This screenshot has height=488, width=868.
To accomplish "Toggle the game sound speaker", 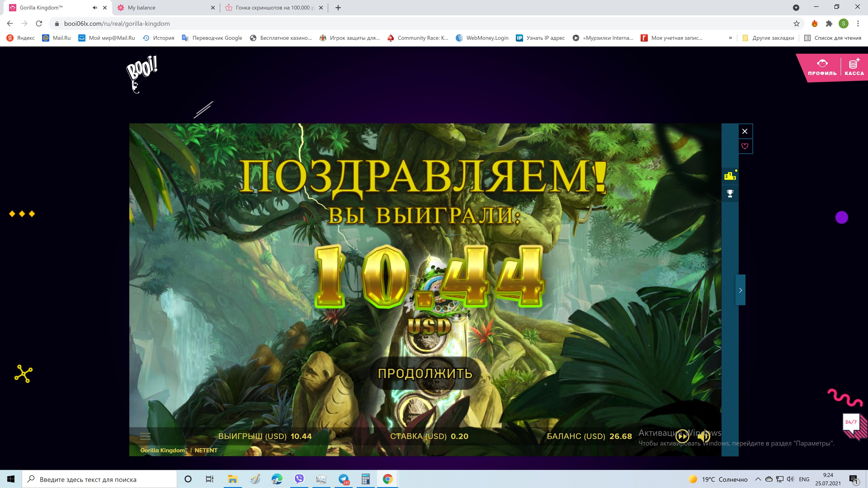I will click(x=704, y=436).
